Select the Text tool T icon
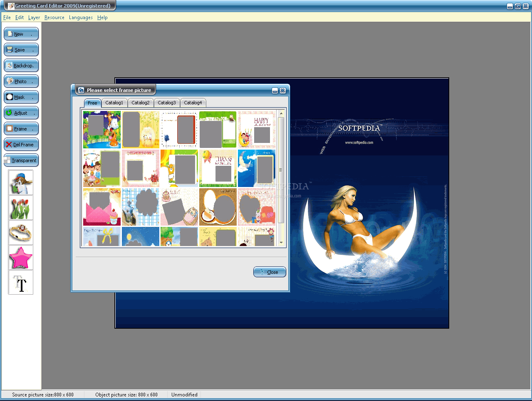 click(x=21, y=283)
